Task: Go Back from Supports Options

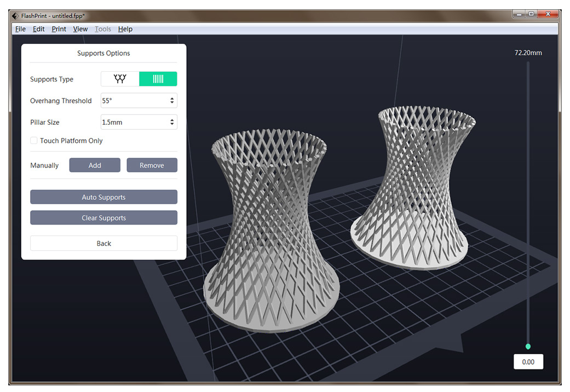Action: 103,243
